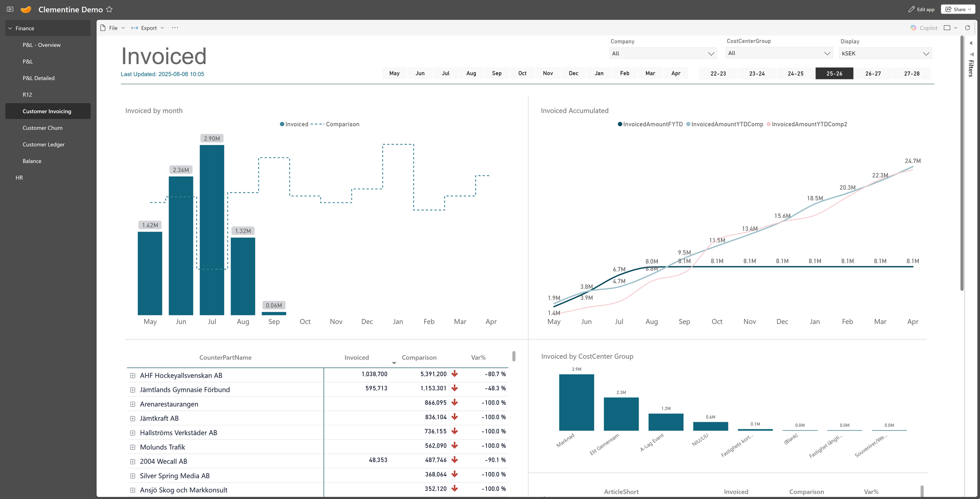The image size is (980, 499).
Task: Toggle the navigation pane icon at top-left
Action: (10, 9)
